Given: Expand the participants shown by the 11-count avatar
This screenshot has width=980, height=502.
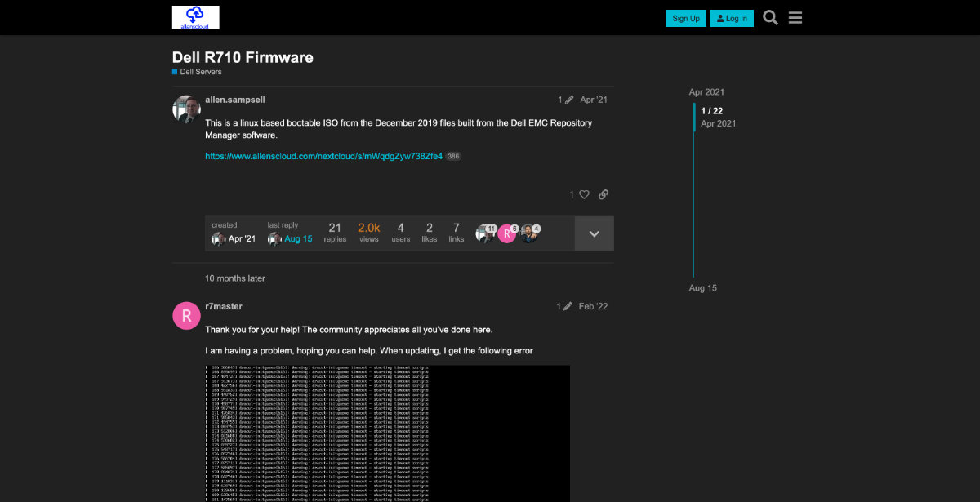Looking at the screenshot, I should pos(486,233).
